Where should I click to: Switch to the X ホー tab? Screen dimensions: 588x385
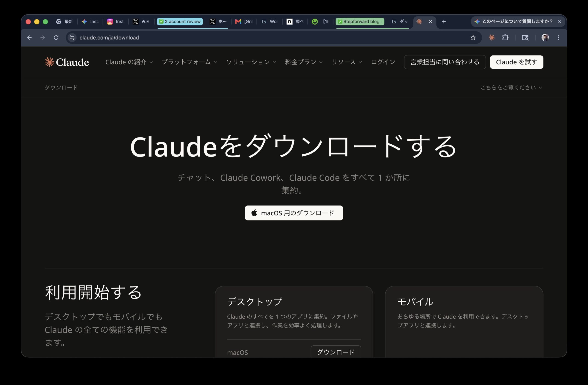click(x=218, y=22)
